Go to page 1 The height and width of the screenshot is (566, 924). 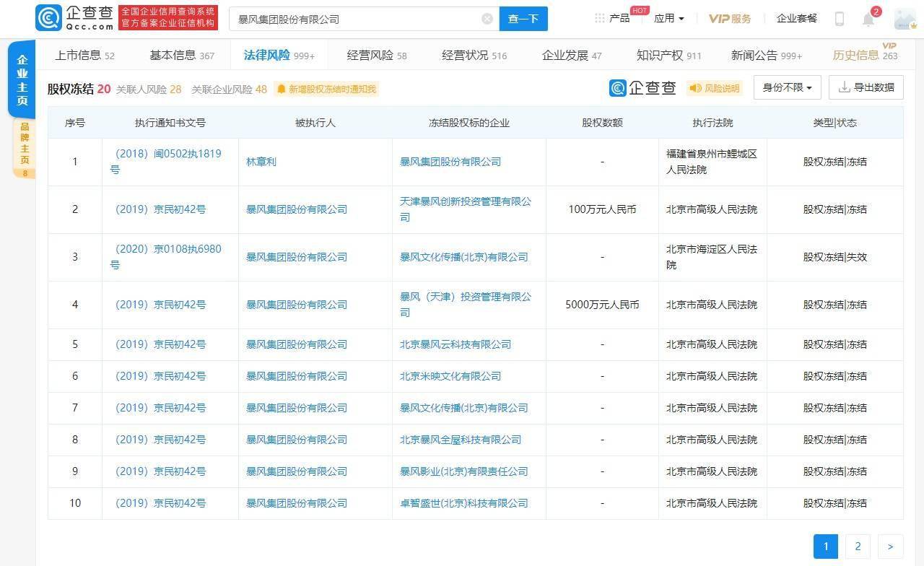point(826,547)
